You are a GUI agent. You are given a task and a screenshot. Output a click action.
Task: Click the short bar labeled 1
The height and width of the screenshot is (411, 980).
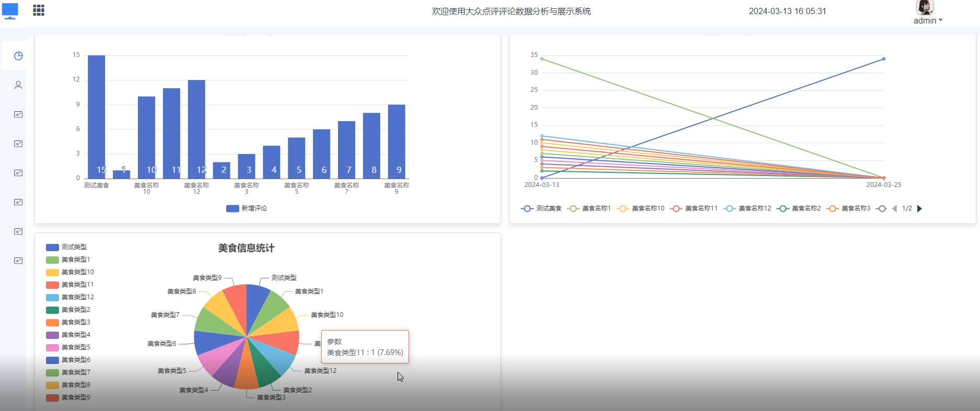click(121, 174)
